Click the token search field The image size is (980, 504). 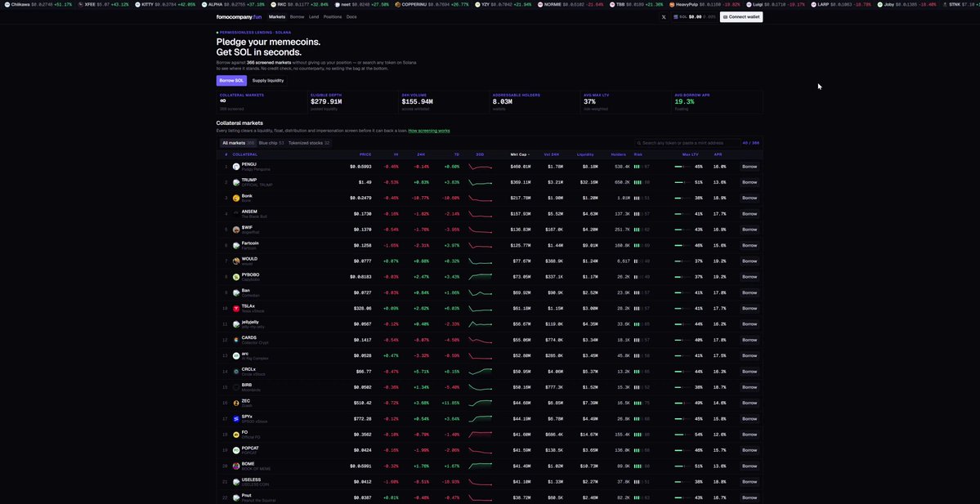pos(687,143)
